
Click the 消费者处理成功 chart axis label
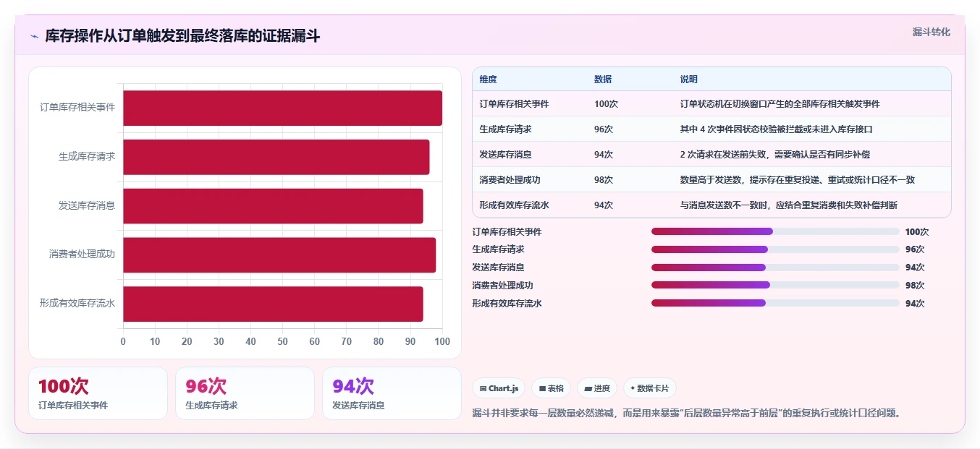click(82, 255)
